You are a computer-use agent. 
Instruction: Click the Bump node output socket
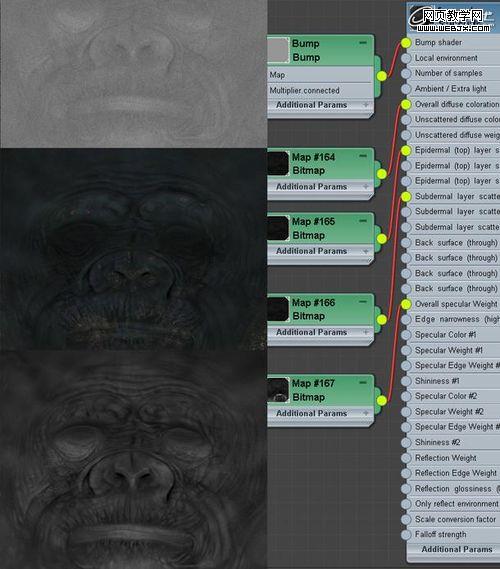point(381,76)
